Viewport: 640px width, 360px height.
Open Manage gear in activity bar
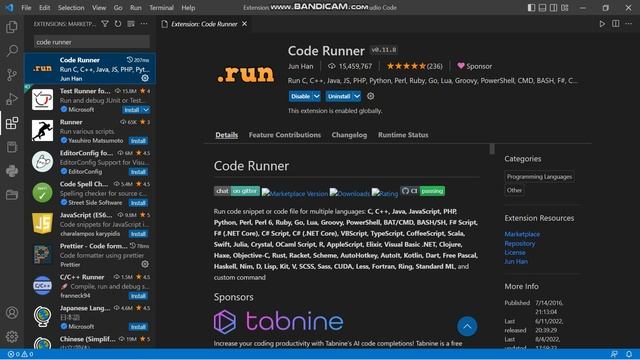pyautogui.click(x=12, y=336)
